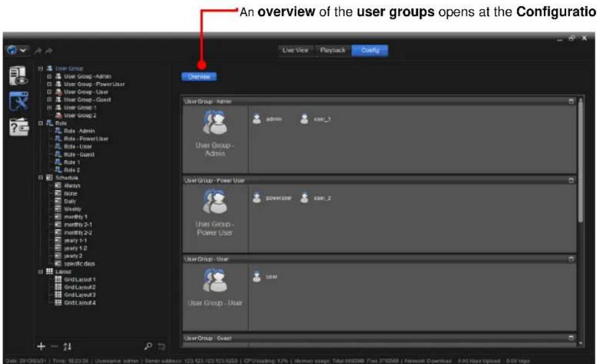Click the minus remove-item icon below the tree
Screen dimensions: 597x364
coord(54,346)
